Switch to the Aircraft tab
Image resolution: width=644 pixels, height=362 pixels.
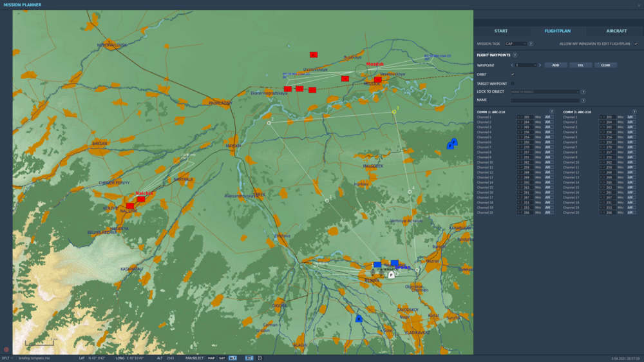coord(616,31)
